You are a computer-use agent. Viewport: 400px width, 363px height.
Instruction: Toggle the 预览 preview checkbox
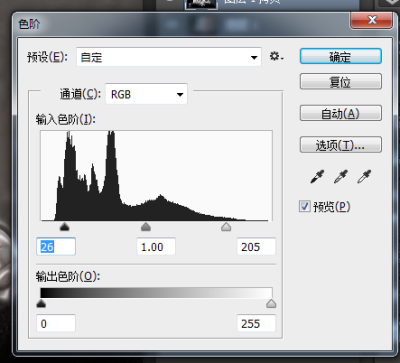tap(304, 206)
